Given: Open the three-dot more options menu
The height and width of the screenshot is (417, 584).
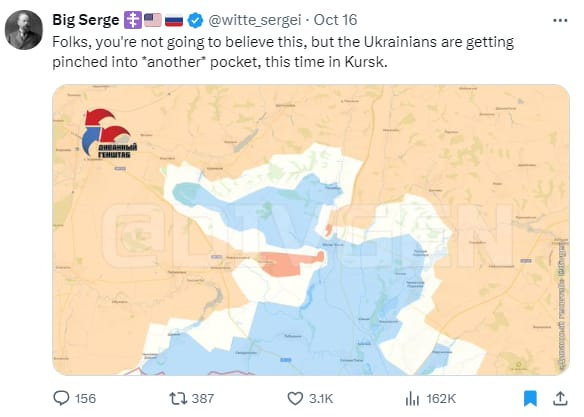Looking at the screenshot, I should click(x=560, y=20).
